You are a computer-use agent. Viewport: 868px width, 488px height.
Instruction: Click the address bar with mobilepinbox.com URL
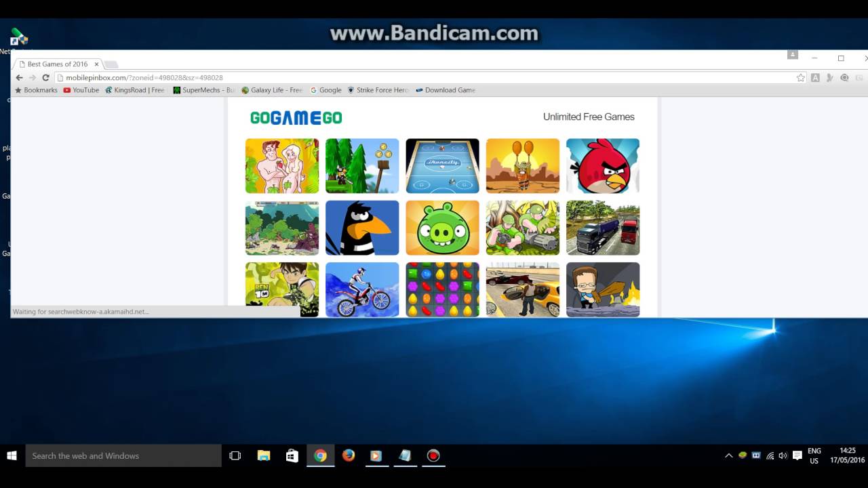point(427,78)
